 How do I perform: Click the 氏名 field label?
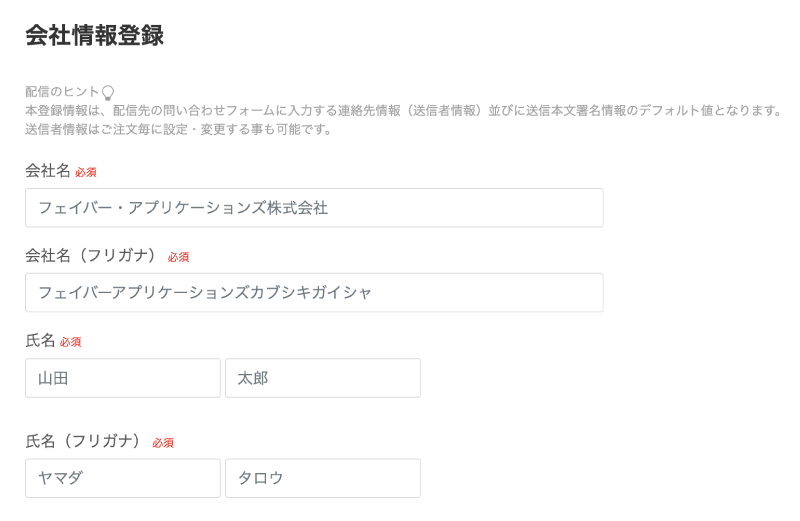[40, 340]
